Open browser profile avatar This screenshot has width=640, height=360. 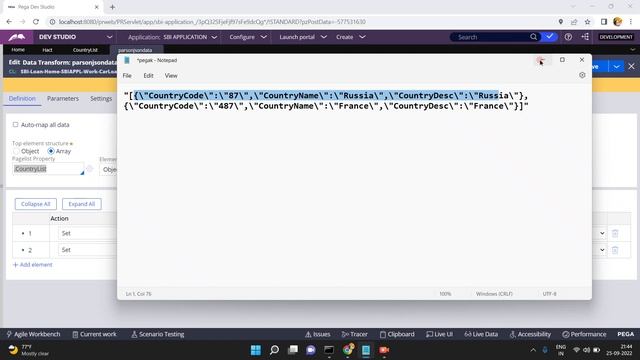[618, 22]
